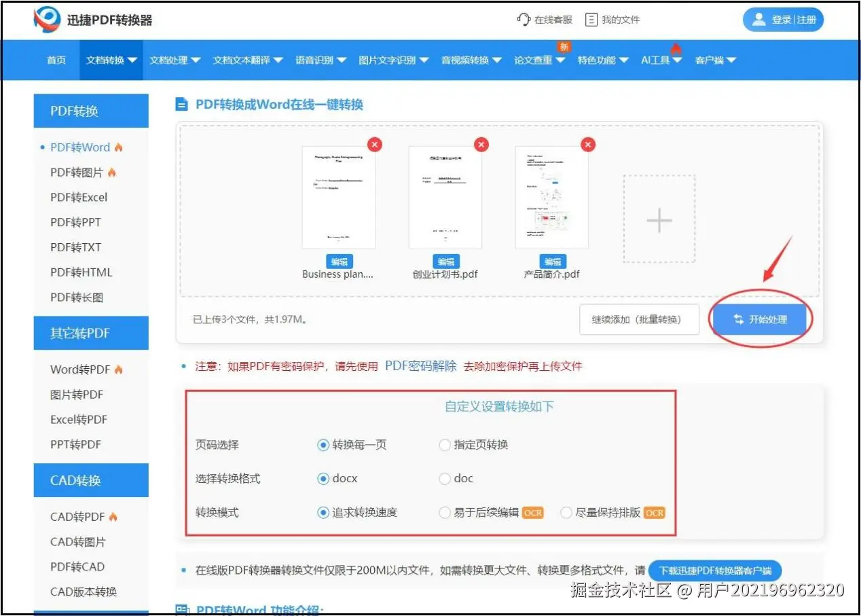Click Business plan PDF thumbnail
This screenshot has height=616, width=861.
(x=338, y=198)
